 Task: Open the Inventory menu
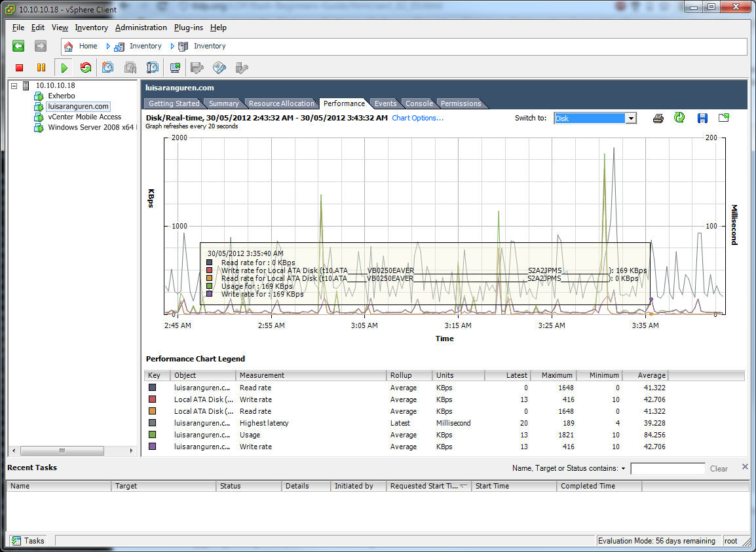coord(92,28)
